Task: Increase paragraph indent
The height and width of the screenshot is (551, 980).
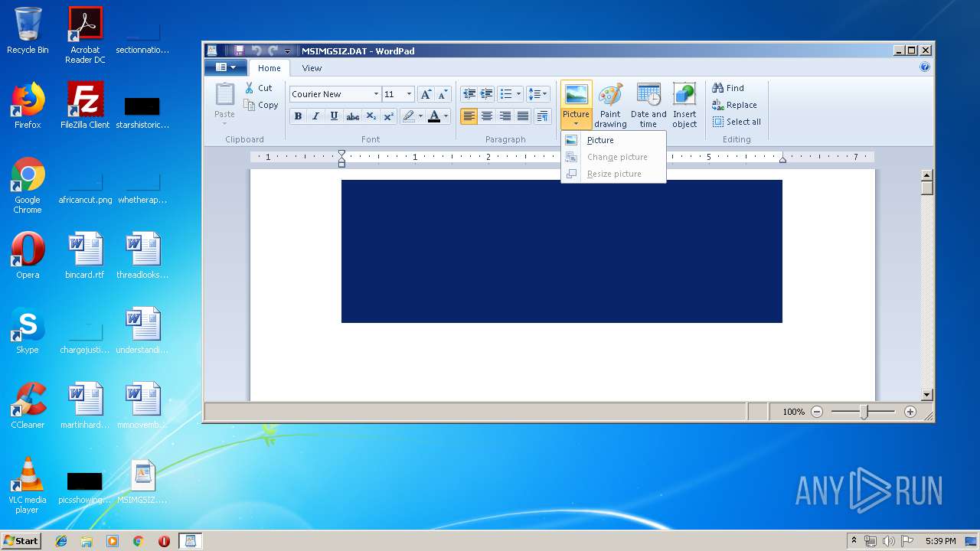Action: (486, 94)
